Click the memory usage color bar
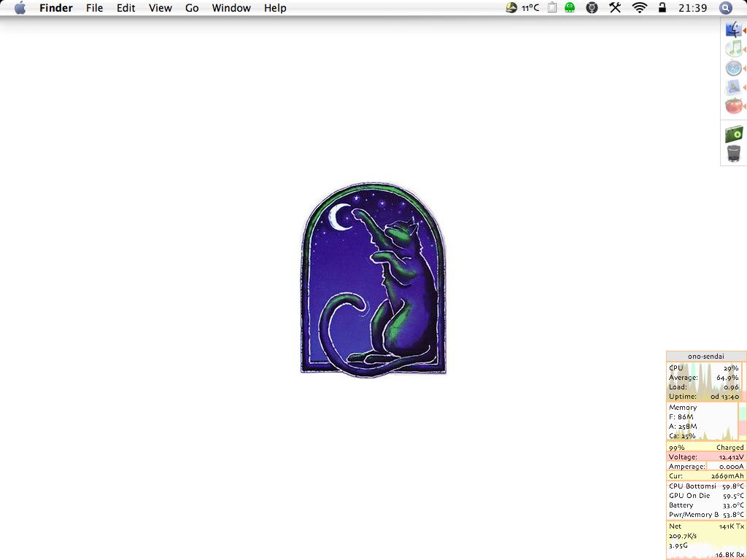Image resolution: width=747 pixels, height=560 pixels. tap(742, 421)
